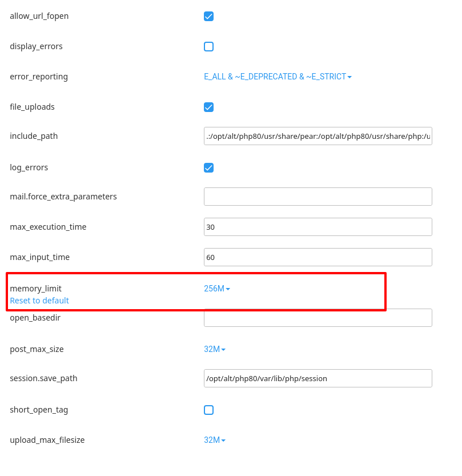Uncheck the allow_url_fopen checkbox
The image size is (462, 476).
208,16
